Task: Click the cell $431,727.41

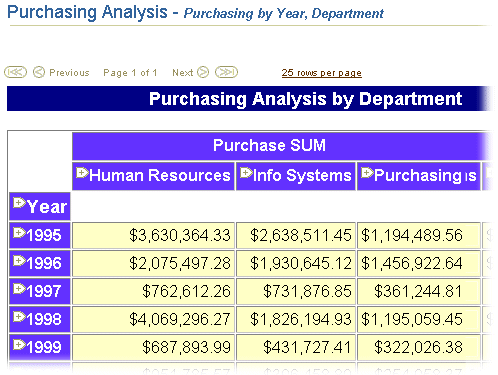Action: 296,347
